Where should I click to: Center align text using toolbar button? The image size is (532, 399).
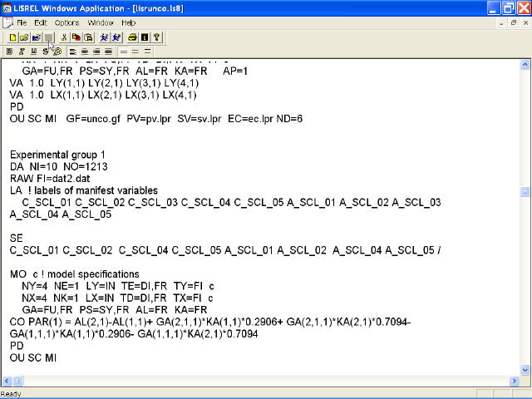84,52
